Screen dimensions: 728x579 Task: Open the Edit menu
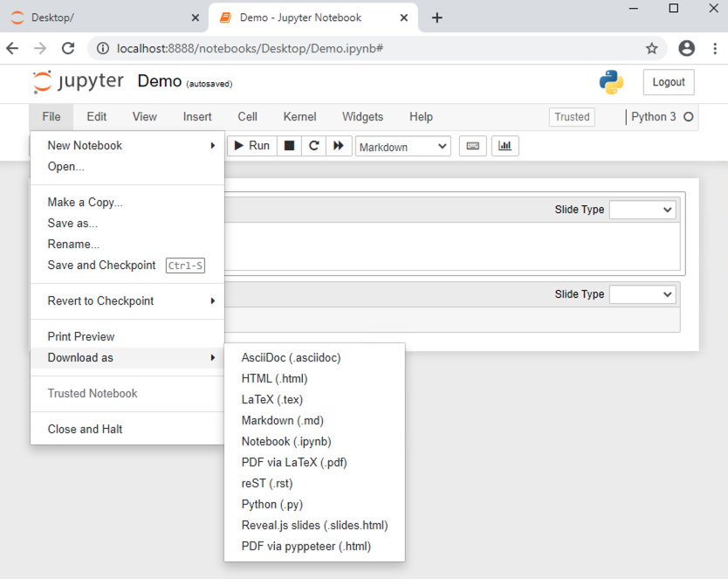pos(97,117)
